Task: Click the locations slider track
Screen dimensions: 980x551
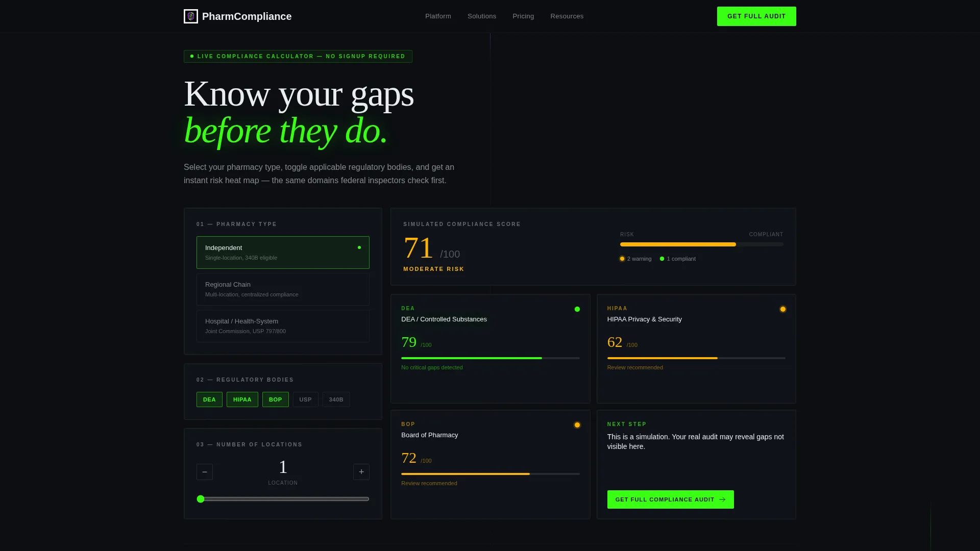Action: pyautogui.click(x=283, y=499)
